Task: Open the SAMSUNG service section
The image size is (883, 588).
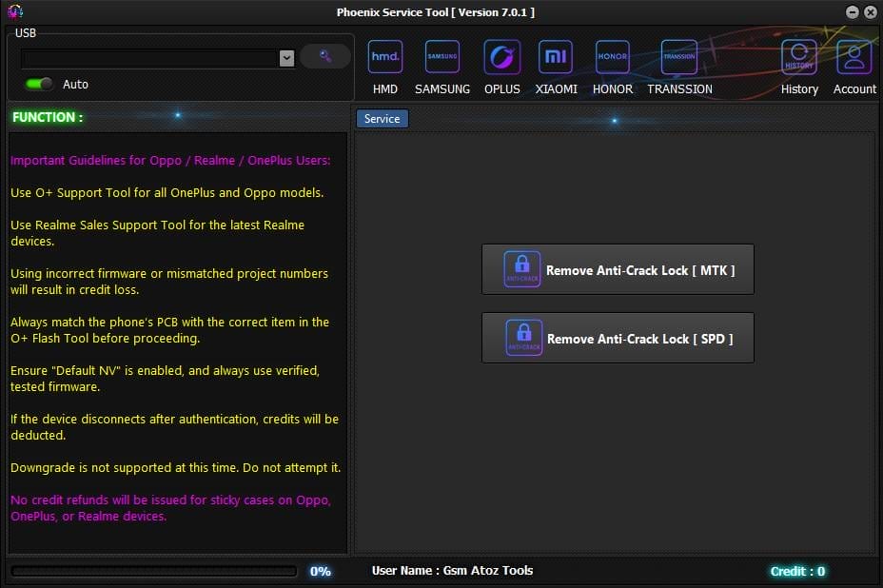Action: 441,57
